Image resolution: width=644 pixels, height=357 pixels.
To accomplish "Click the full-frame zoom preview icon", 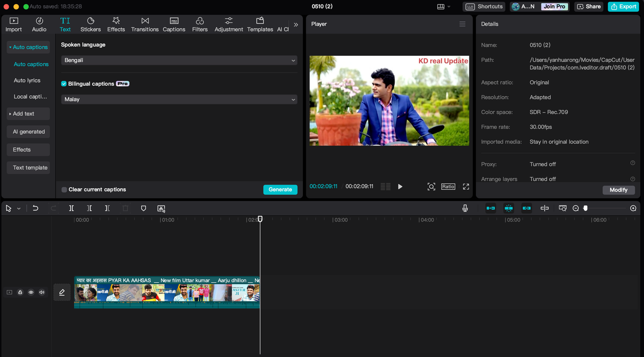I will (x=431, y=187).
